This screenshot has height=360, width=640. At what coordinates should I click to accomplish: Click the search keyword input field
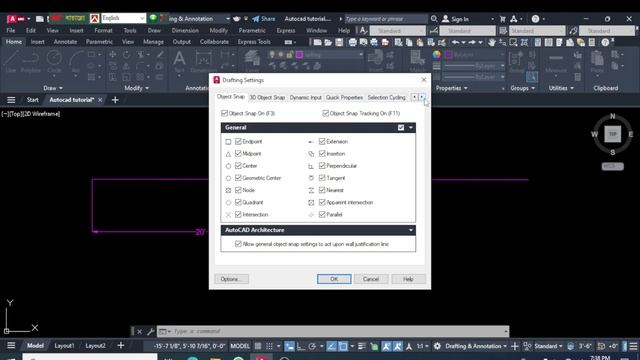pos(385,19)
